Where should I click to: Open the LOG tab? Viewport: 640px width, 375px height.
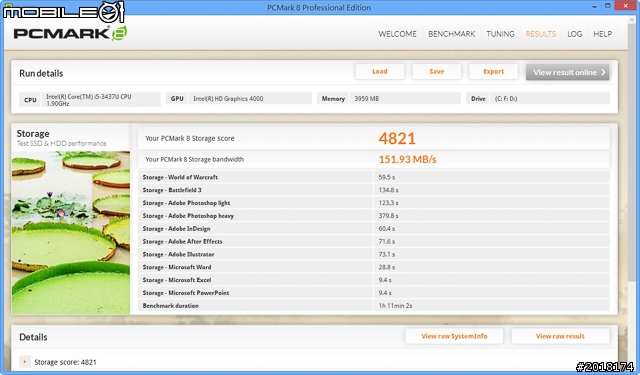(x=574, y=34)
